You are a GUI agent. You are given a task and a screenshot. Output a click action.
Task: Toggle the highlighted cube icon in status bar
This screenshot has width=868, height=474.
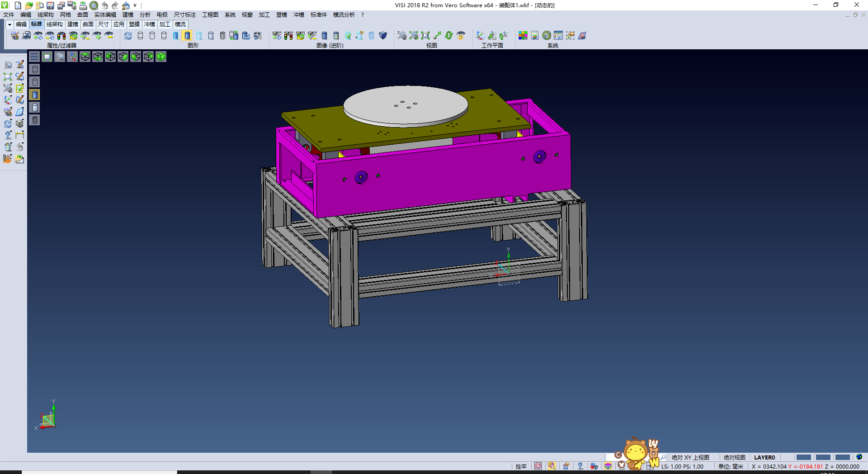click(608, 466)
